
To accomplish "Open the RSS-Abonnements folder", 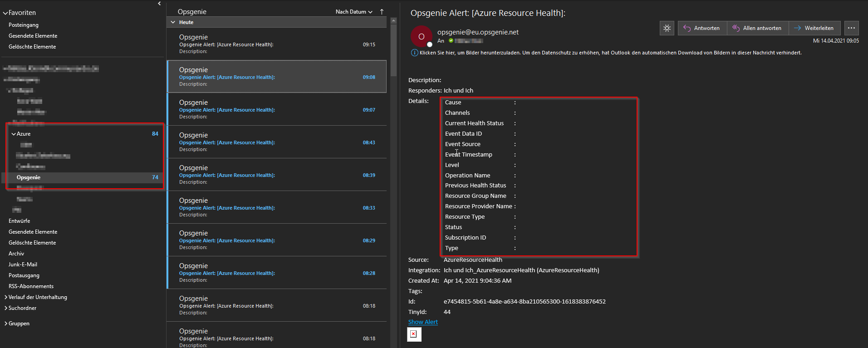I will (31, 286).
